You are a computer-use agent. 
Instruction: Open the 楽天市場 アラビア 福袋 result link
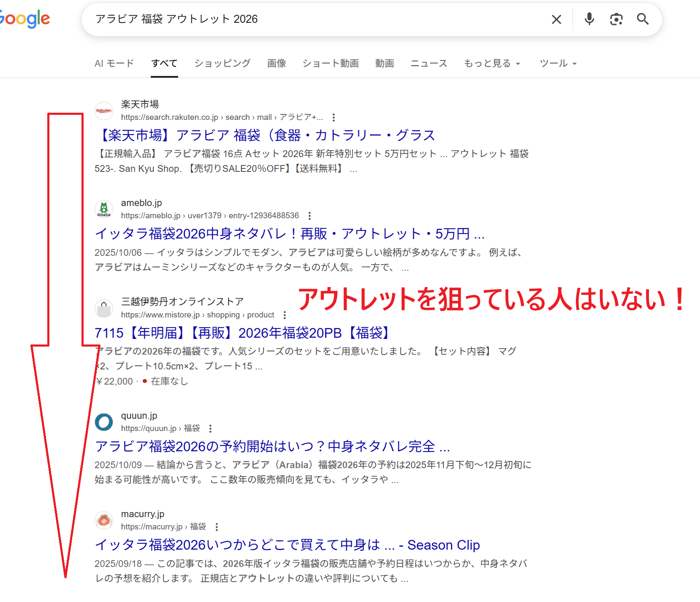pyautogui.click(x=266, y=135)
